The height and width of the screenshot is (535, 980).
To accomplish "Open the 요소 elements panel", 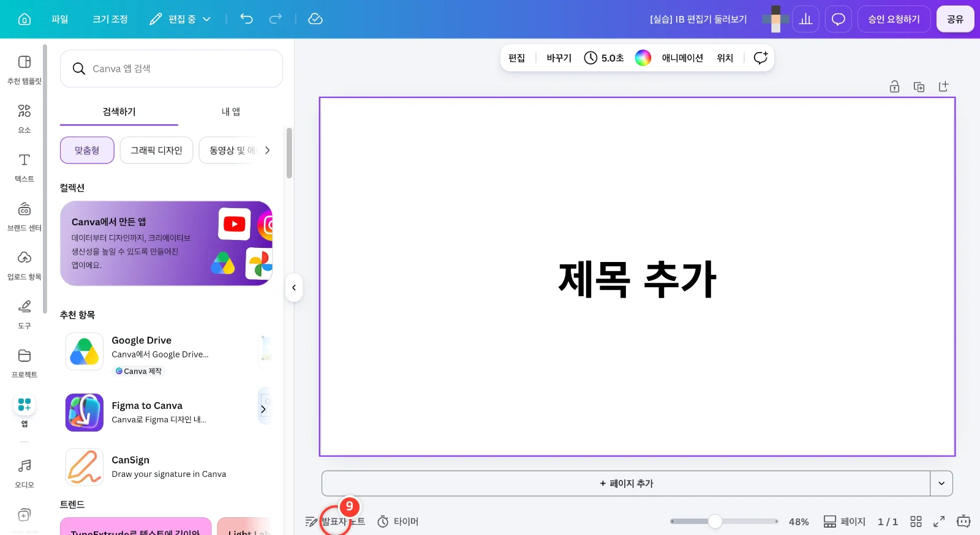I will click(24, 119).
